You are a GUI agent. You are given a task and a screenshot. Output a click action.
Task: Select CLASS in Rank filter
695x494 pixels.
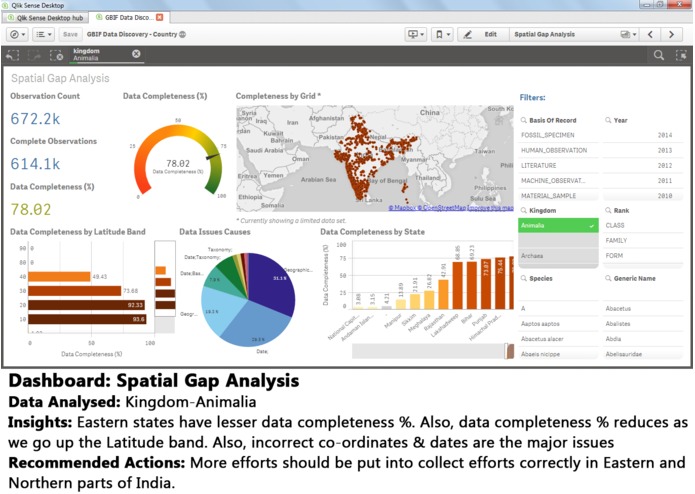coord(643,225)
